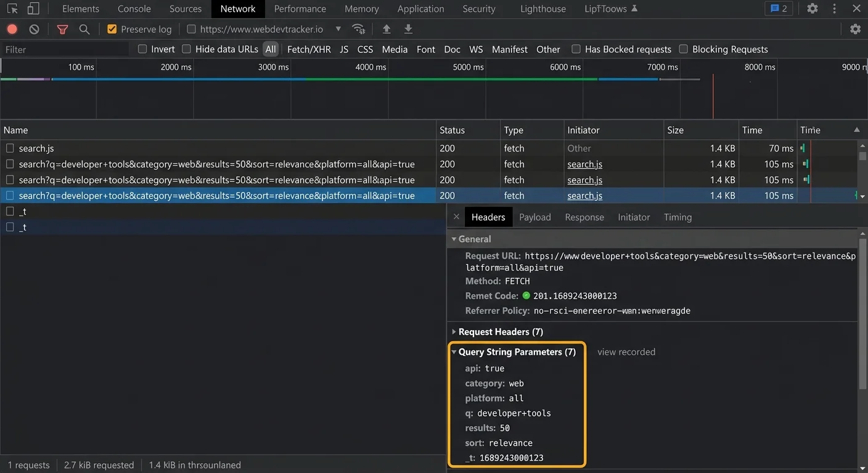Show the Response tab of request

(584, 217)
